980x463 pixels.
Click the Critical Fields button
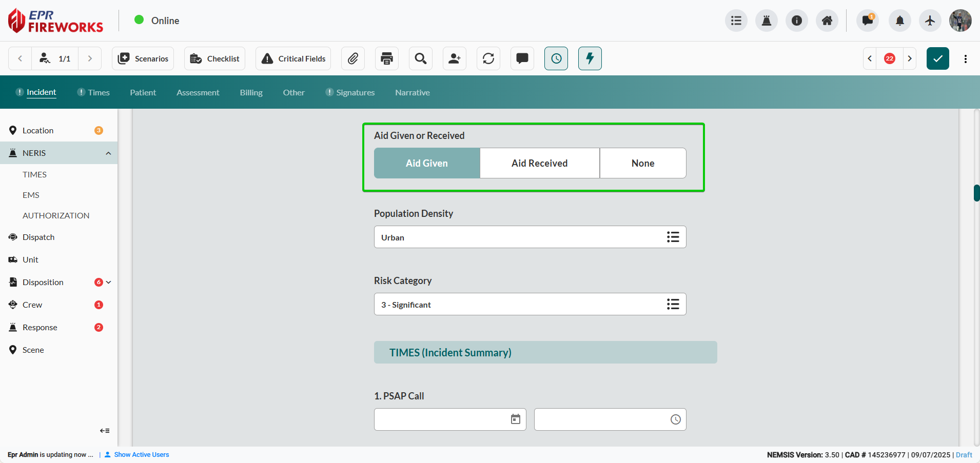(x=293, y=58)
